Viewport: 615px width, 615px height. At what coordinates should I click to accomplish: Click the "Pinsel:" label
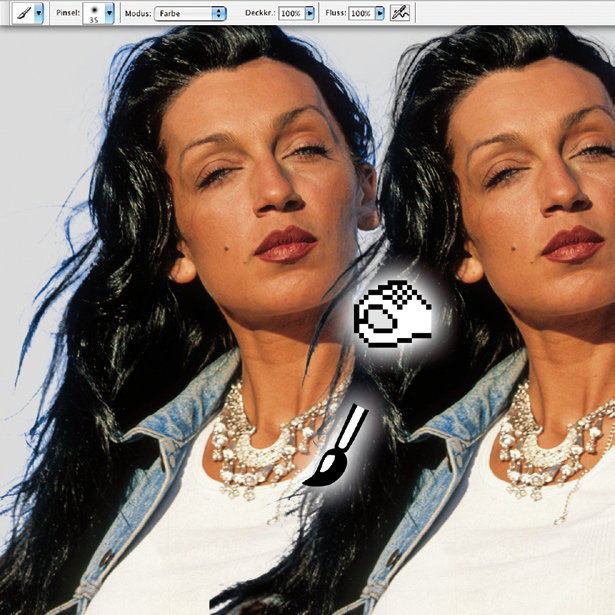(x=68, y=13)
